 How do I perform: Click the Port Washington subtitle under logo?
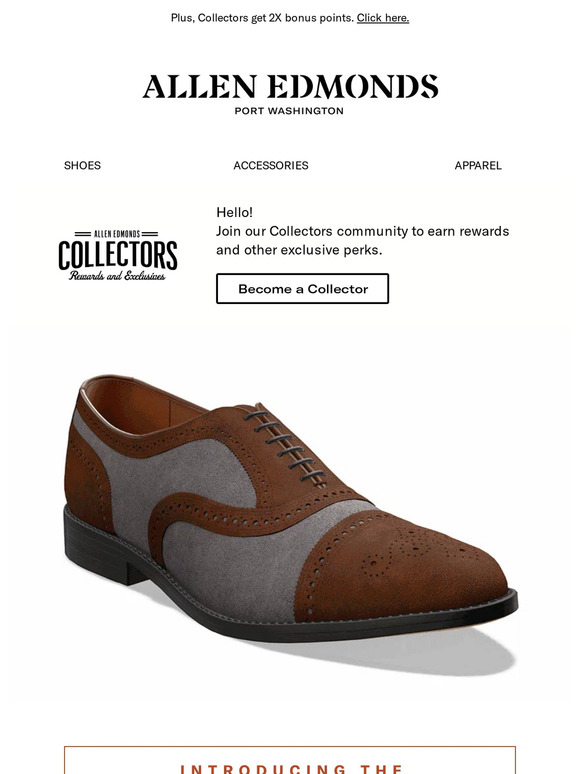(289, 111)
